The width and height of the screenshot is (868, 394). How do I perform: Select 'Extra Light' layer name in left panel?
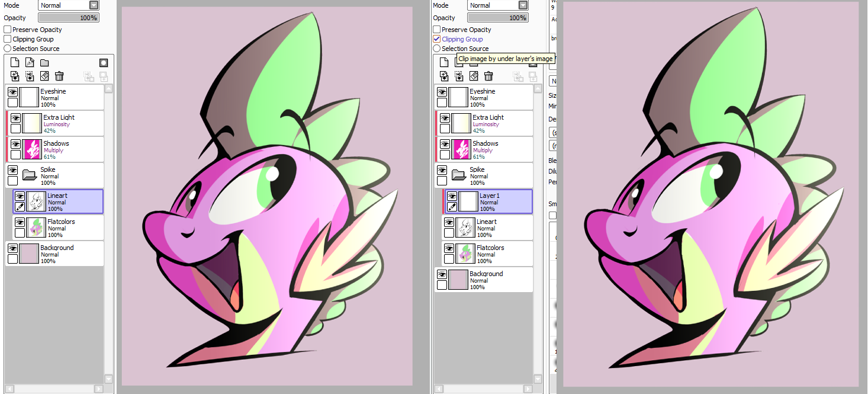click(59, 117)
